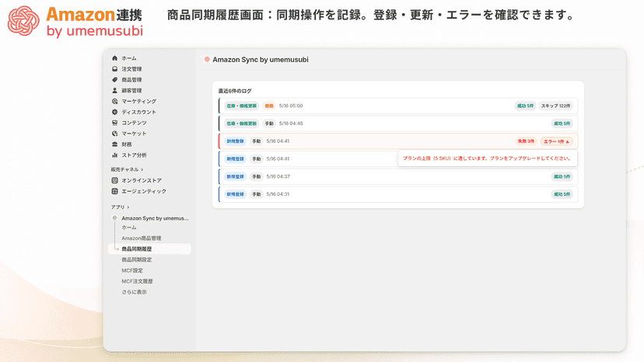Open the app's ホーム sub-page
Image resolution: width=644 pixels, height=362 pixels.
point(129,228)
